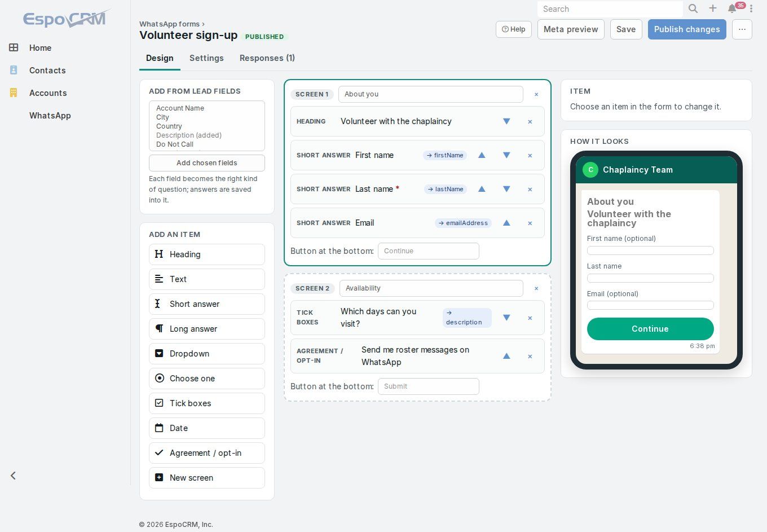Collapse the left sidebar with the arrow
Viewport: 767px width, 532px height.
point(13,476)
